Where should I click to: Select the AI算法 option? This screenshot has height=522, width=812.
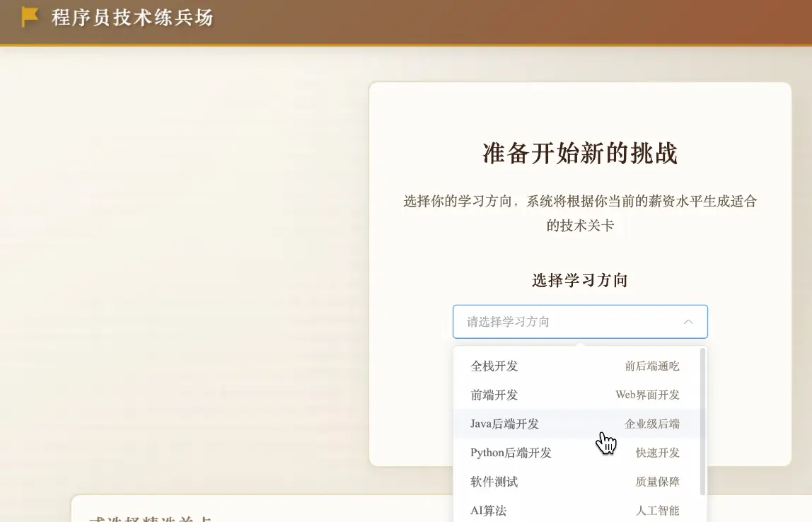pos(487,510)
